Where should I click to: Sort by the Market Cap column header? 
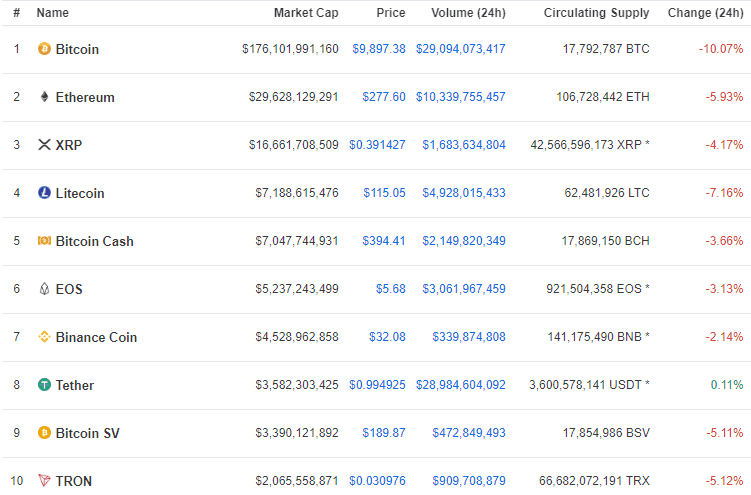tap(306, 13)
